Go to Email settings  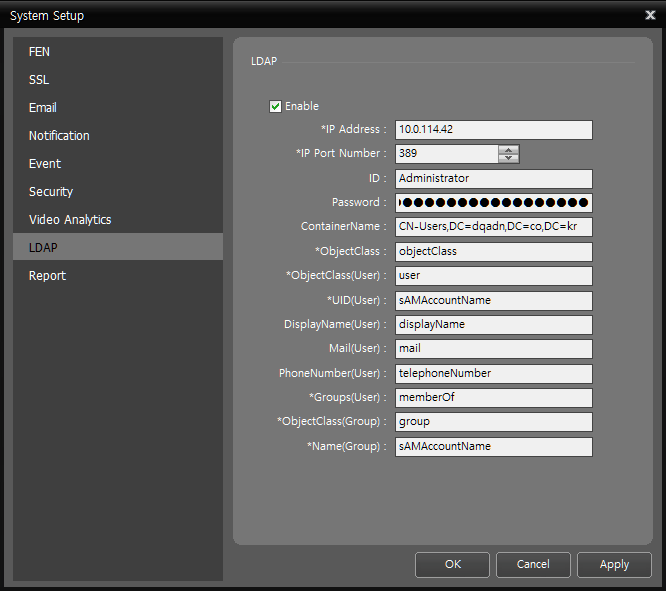(x=118, y=107)
